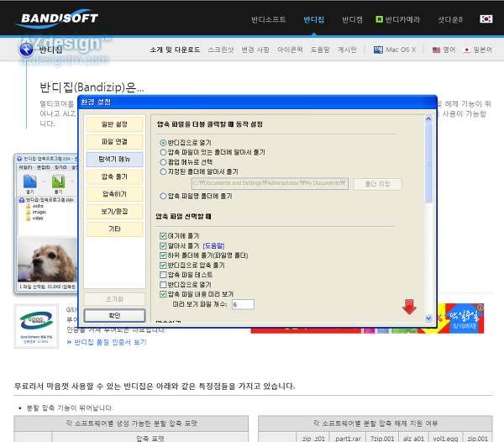Select 지정된 폴더에 알아서 풀기 radio

point(163,171)
